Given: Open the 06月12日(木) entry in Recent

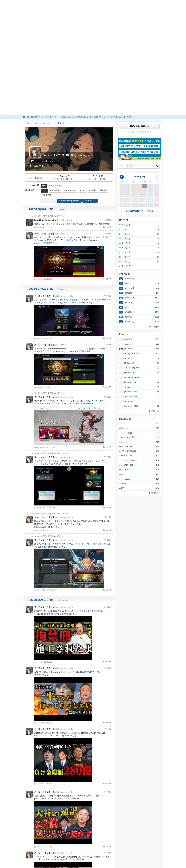Looking at the screenshot, I should (139, 239).
